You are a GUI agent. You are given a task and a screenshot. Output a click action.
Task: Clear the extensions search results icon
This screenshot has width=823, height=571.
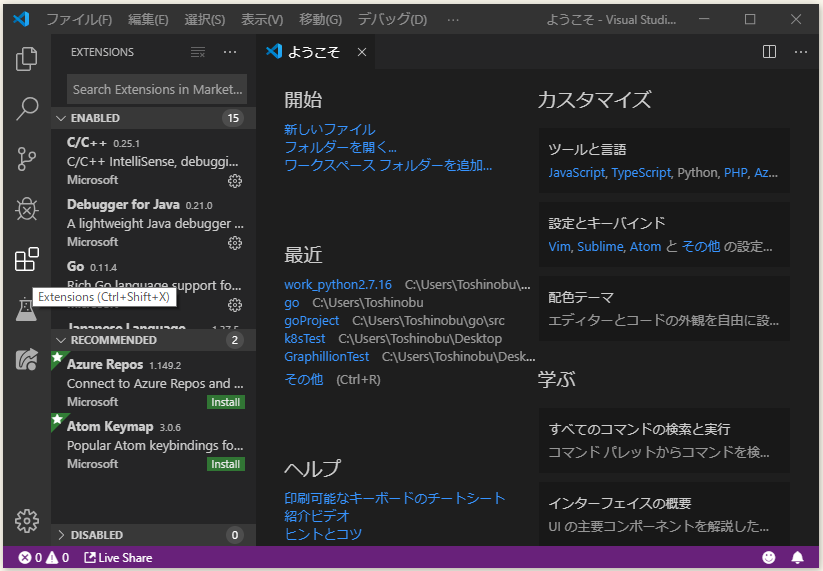(x=198, y=52)
